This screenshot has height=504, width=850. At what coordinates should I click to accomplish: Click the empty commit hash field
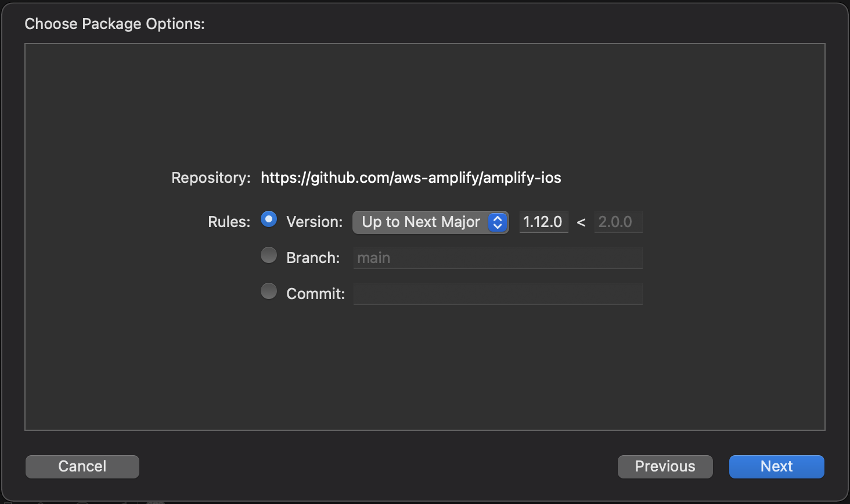point(497,294)
